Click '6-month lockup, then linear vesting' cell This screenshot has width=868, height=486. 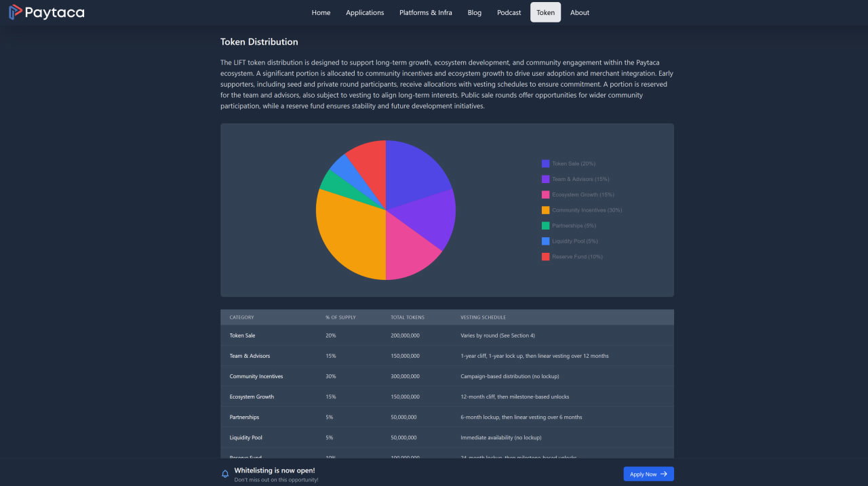pyautogui.click(x=521, y=417)
